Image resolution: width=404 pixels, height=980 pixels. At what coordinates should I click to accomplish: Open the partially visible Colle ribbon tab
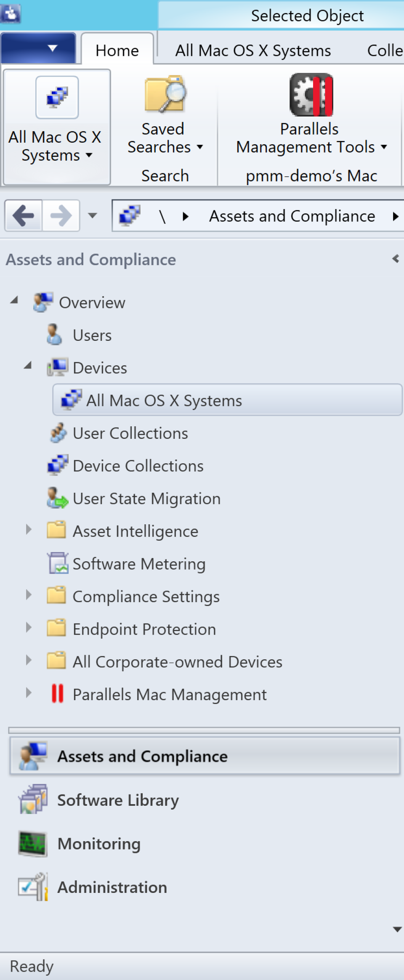pyautogui.click(x=385, y=50)
